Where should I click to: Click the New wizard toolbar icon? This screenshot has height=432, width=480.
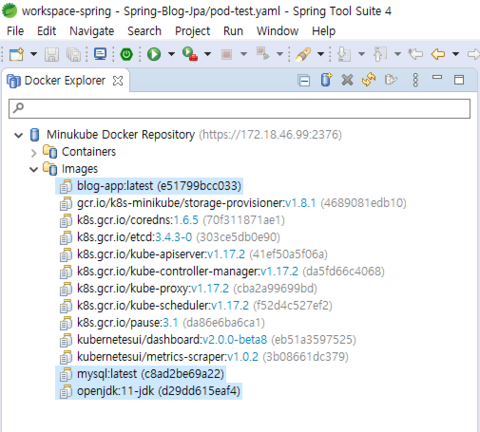17,54
